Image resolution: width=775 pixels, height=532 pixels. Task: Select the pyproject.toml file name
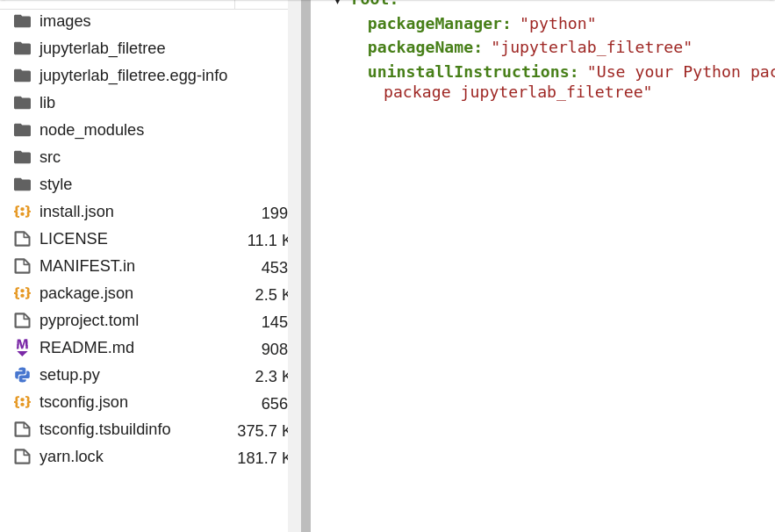(x=89, y=320)
